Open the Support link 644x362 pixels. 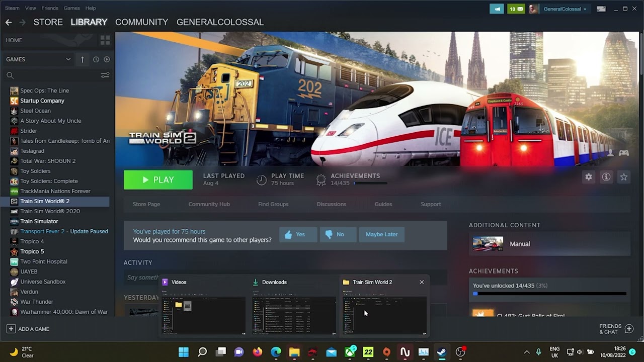coord(431,204)
